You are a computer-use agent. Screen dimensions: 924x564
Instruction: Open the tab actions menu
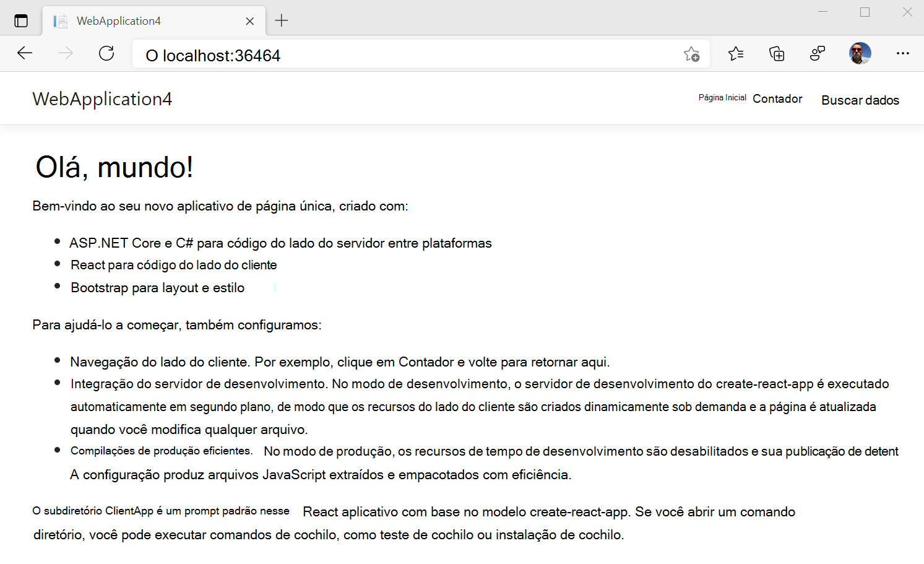(x=21, y=20)
